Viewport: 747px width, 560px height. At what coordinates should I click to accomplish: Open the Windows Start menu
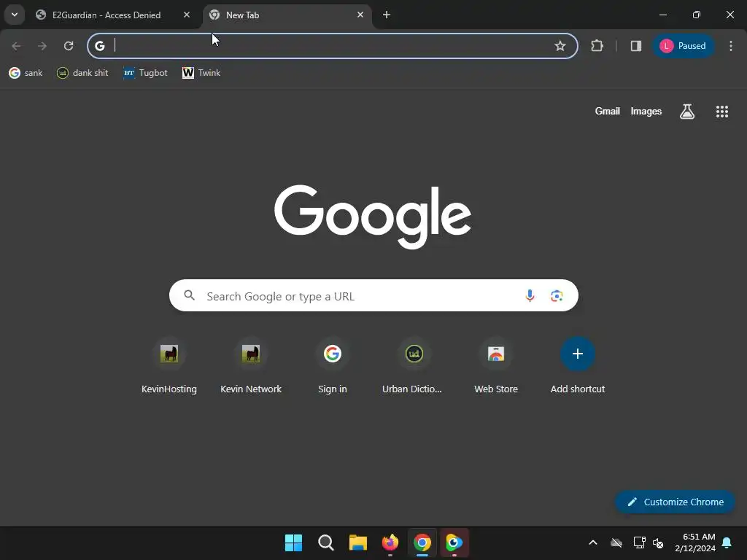click(x=293, y=542)
